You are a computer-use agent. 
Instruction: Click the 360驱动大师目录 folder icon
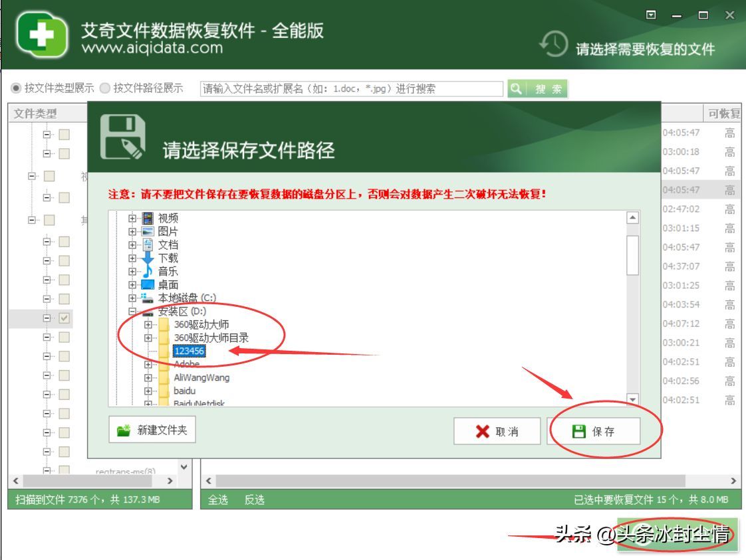pos(164,338)
